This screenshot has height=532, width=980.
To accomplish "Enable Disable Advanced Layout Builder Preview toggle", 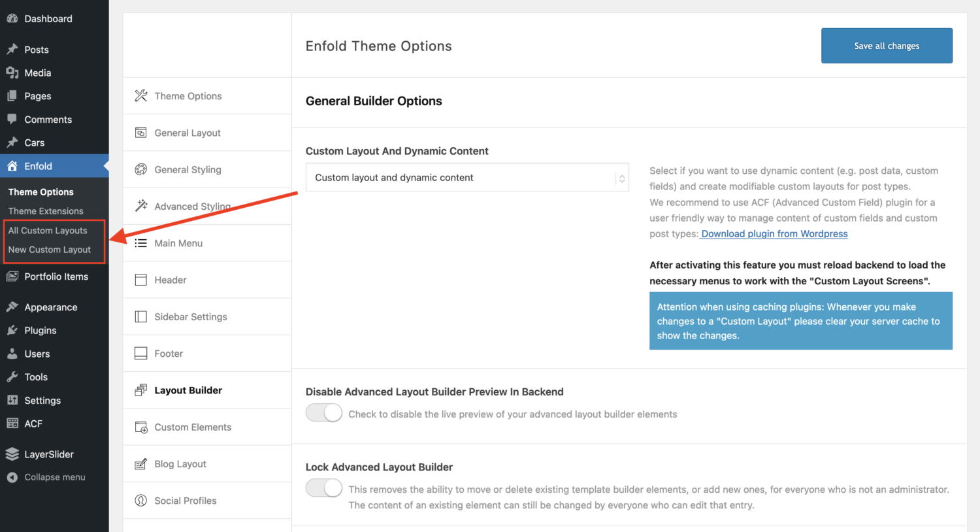I will [x=323, y=412].
